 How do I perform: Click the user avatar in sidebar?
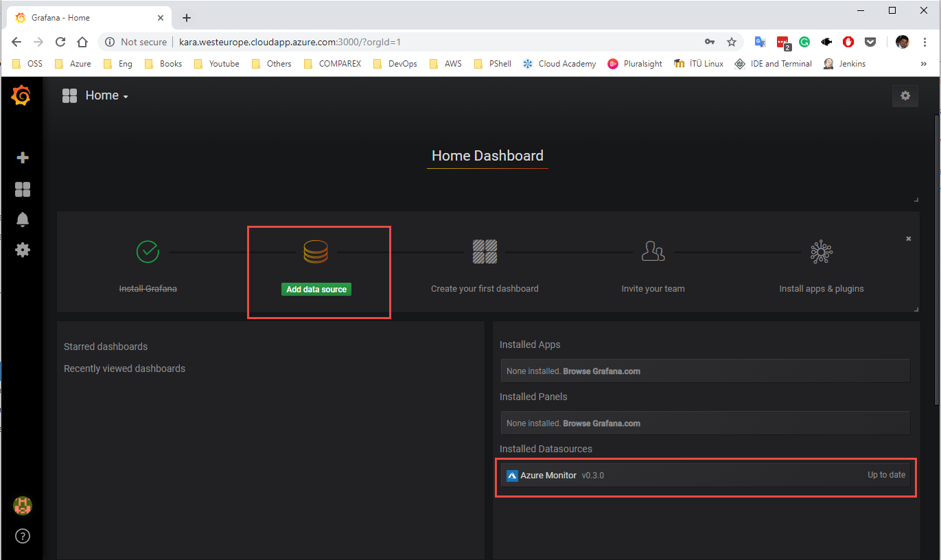[23, 506]
